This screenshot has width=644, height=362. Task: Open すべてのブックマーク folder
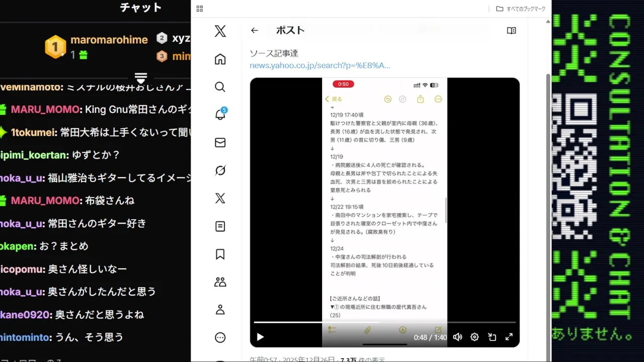521,9
